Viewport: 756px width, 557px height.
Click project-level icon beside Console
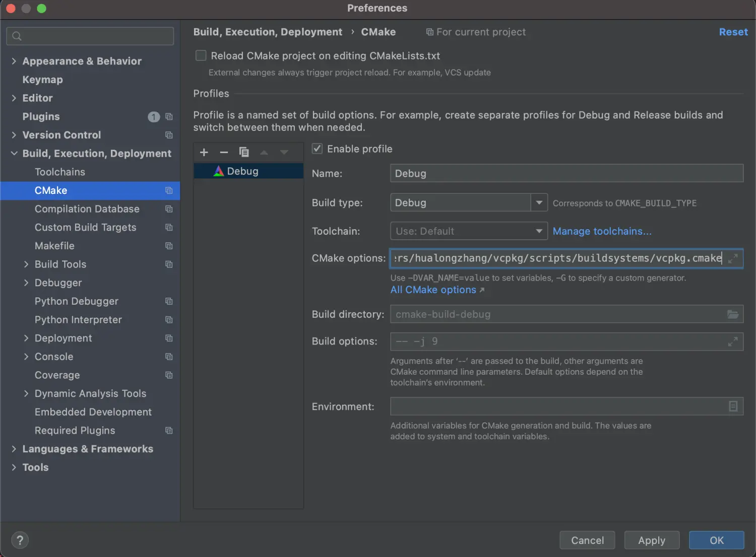point(169,357)
